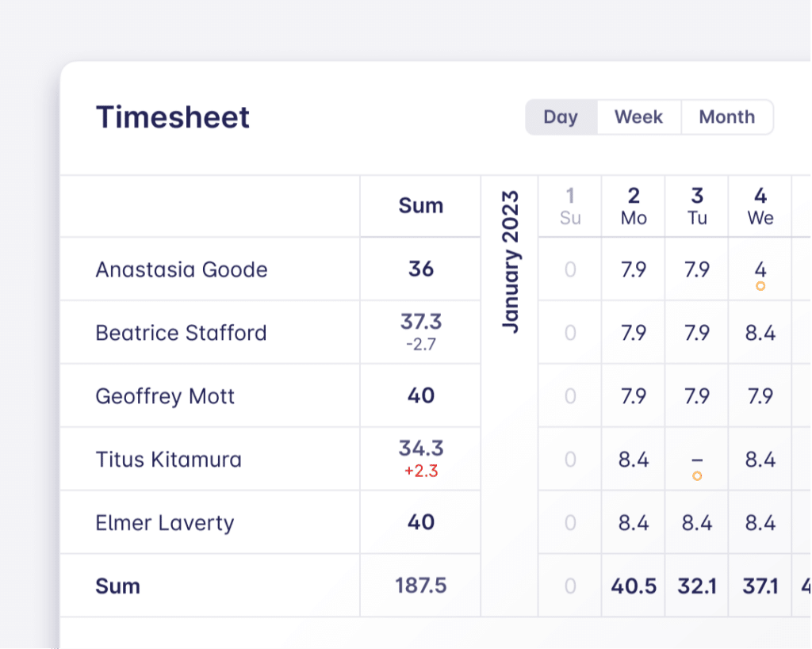812x649 pixels.
Task: Select the Tuesday 3 column header
Action: (697, 206)
